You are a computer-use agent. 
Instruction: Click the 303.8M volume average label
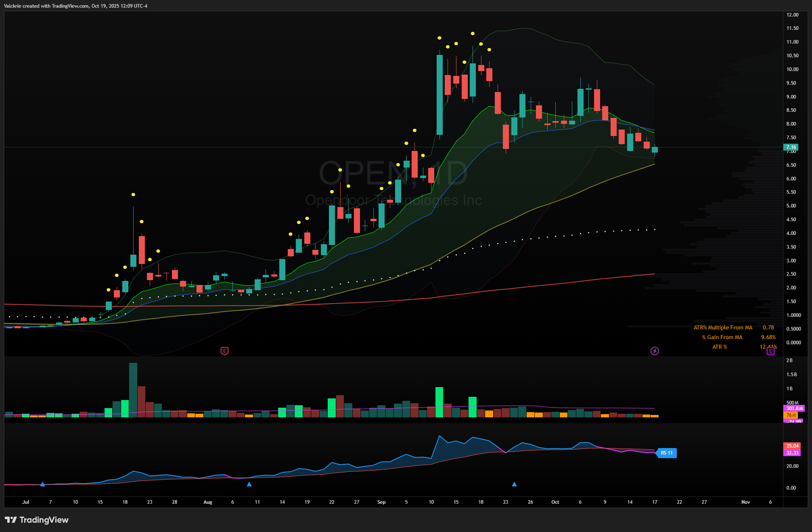pos(794,408)
